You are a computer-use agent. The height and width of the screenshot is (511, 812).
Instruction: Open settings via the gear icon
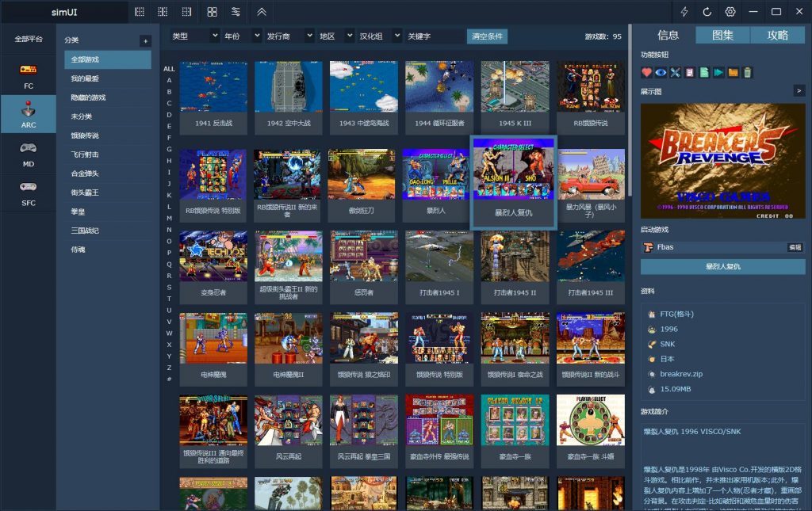[730, 12]
